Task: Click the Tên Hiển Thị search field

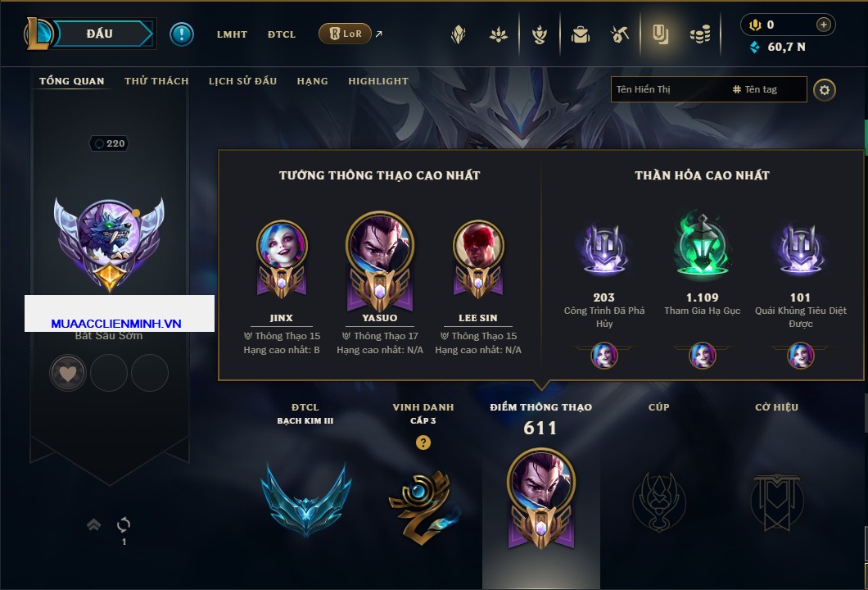Action: coord(670,89)
